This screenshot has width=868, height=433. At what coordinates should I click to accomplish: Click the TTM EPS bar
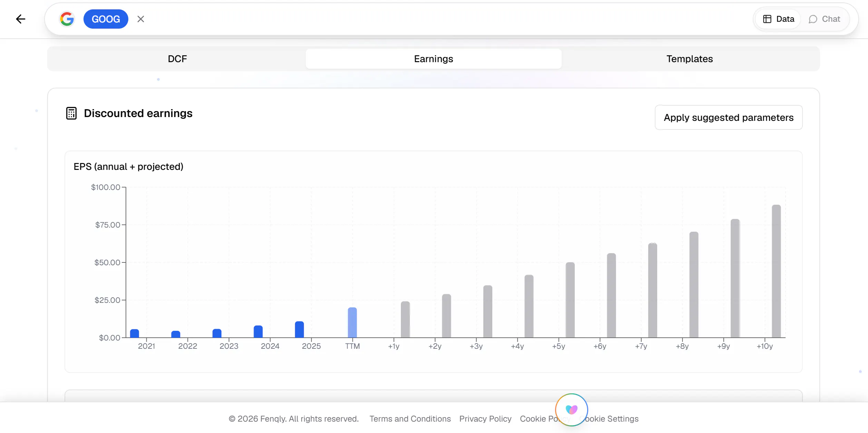click(x=352, y=323)
